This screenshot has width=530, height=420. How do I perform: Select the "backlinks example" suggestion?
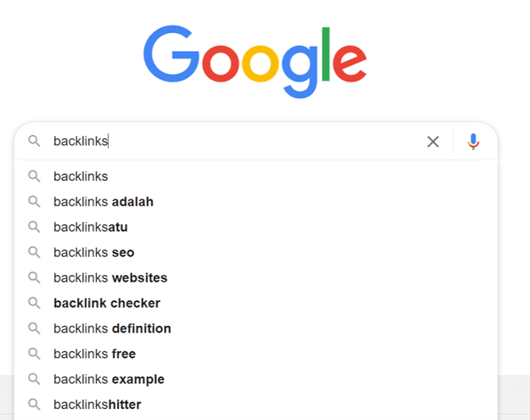pos(256,379)
